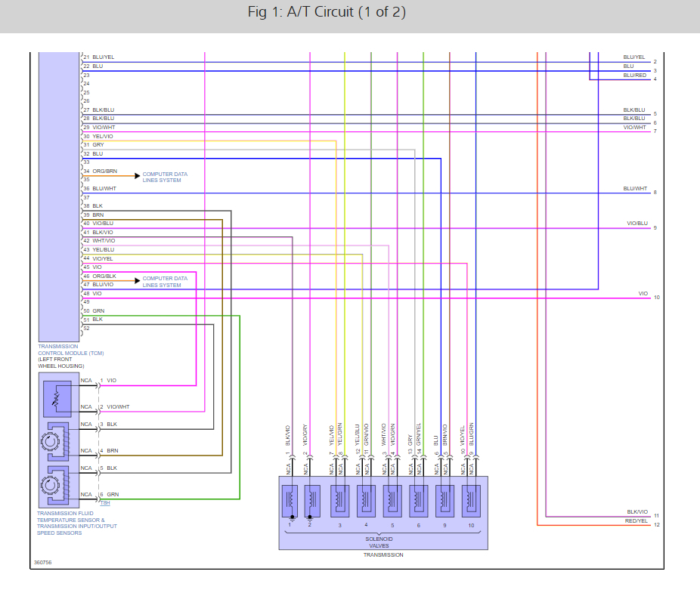Click vertical VIO/GRY solenoid wire label
Image resolution: width=700 pixels, height=593 pixels.
(x=305, y=434)
